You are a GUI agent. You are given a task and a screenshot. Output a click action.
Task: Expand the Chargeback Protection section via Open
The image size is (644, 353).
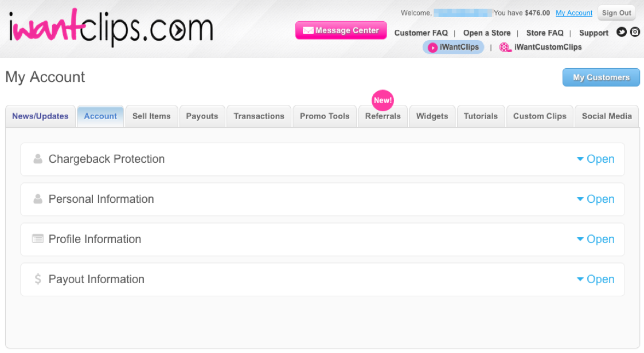[x=595, y=159]
